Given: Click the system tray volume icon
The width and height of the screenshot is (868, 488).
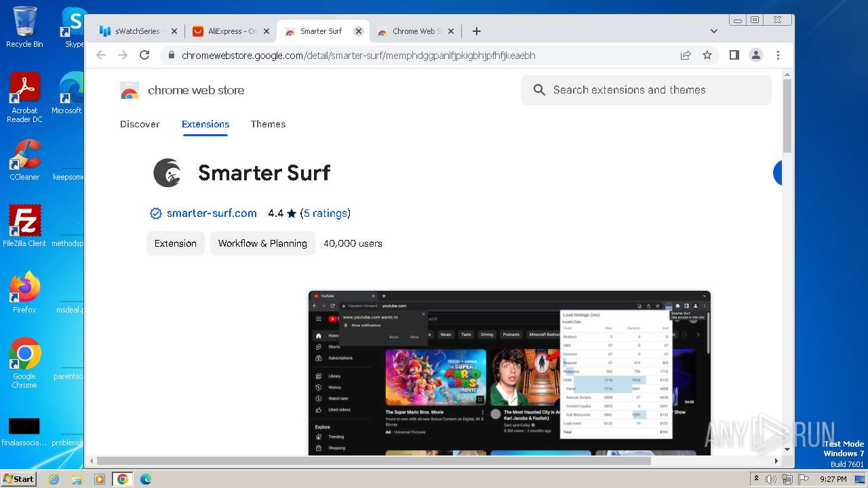Looking at the screenshot, I should (771, 479).
